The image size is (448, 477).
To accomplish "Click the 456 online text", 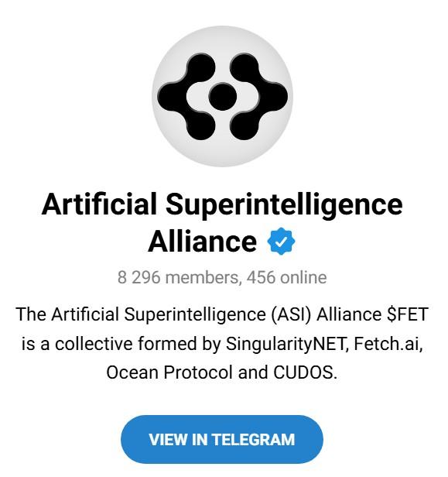I will click(x=286, y=277).
